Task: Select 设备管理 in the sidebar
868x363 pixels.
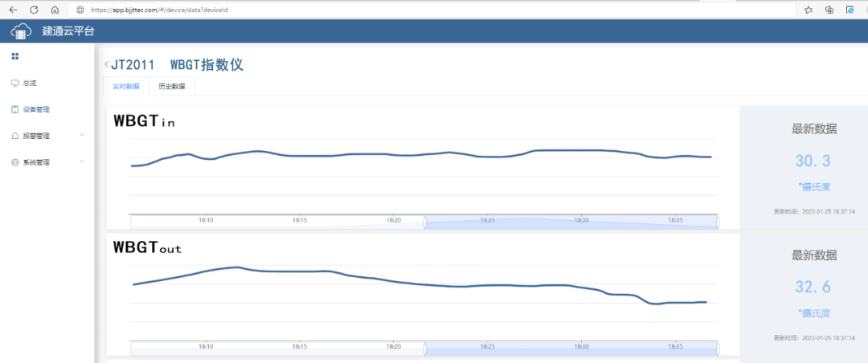Action: (35, 109)
